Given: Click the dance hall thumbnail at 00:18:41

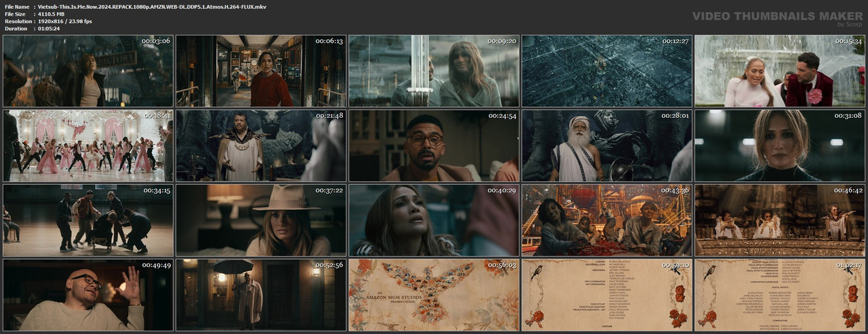Looking at the screenshot, I should point(88,146).
